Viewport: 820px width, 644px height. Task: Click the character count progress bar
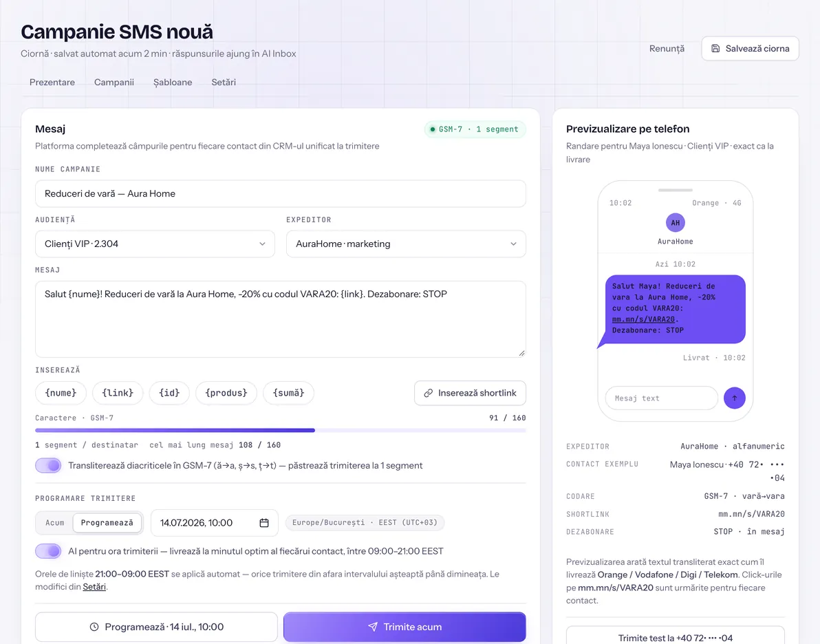pyautogui.click(x=280, y=431)
